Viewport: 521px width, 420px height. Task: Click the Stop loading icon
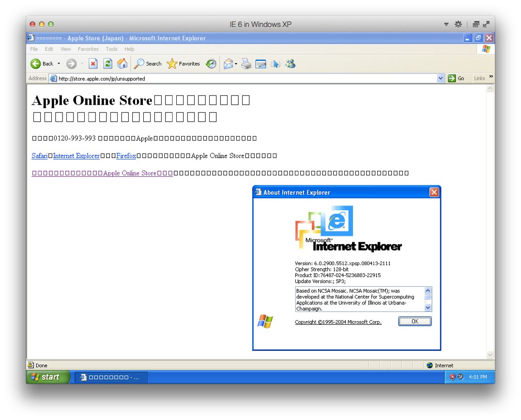93,63
